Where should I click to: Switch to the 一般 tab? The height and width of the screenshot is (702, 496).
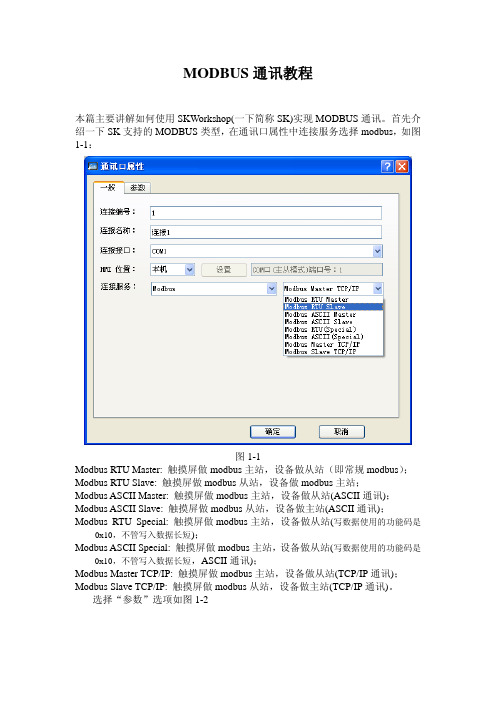point(108,188)
